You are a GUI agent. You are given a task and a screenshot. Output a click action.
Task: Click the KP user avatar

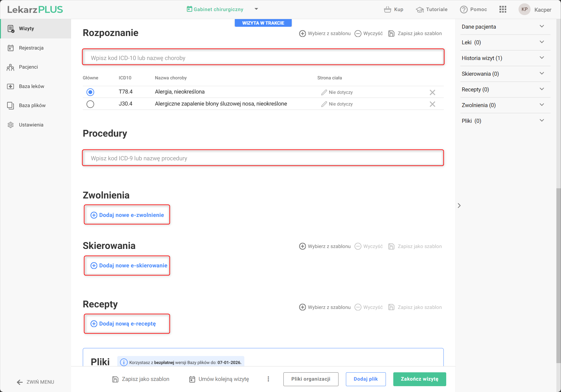pyautogui.click(x=524, y=10)
